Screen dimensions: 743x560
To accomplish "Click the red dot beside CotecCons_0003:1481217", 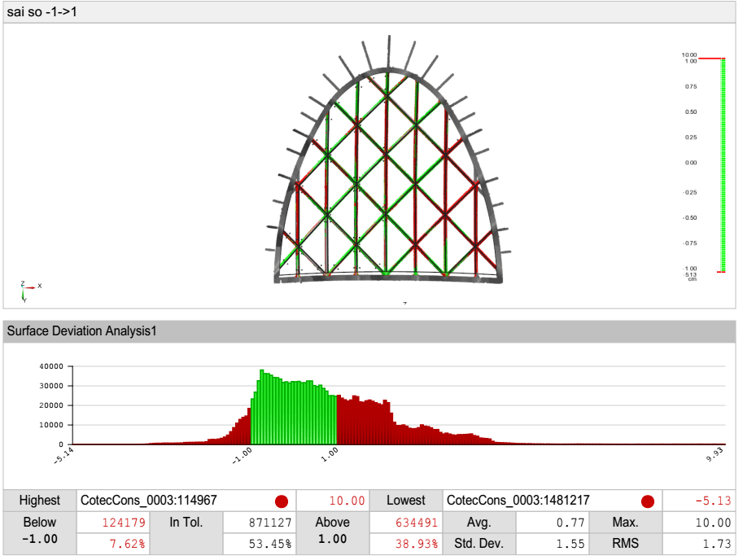I will point(648,501).
